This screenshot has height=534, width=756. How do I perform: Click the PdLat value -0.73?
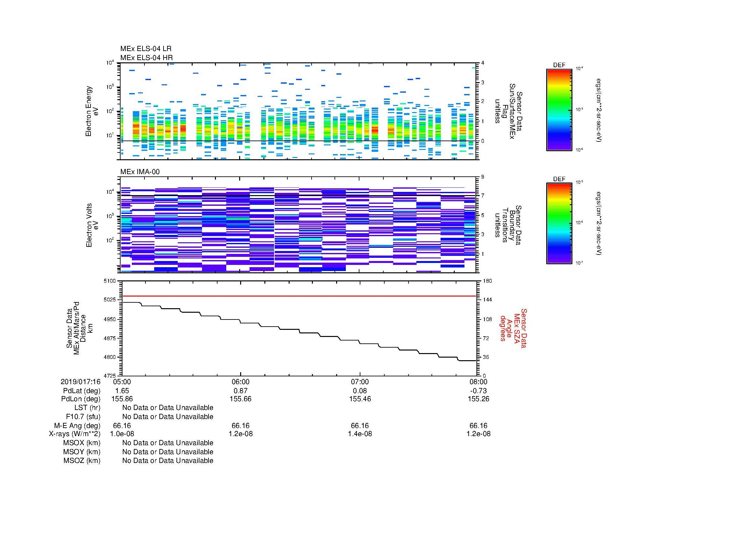point(478,391)
